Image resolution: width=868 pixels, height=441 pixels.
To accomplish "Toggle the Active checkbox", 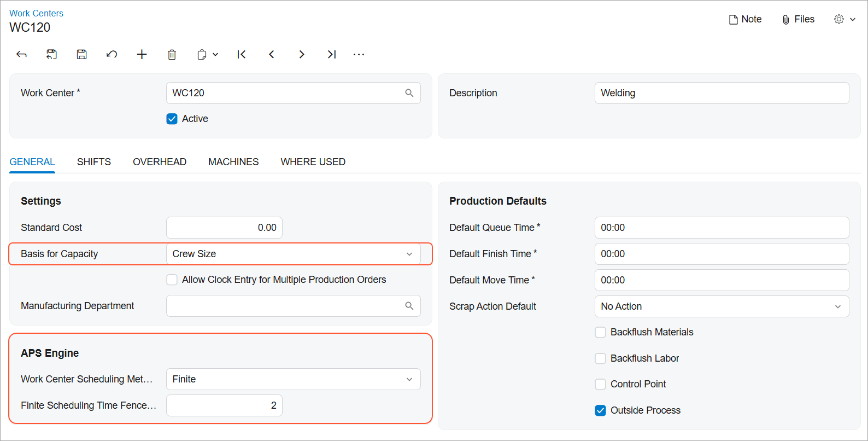I will 172,119.
